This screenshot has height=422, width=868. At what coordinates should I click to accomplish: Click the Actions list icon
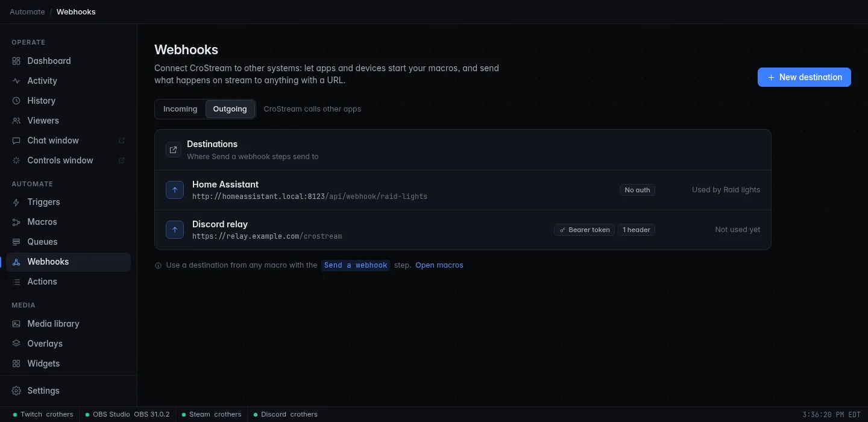[x=16, y=282]
